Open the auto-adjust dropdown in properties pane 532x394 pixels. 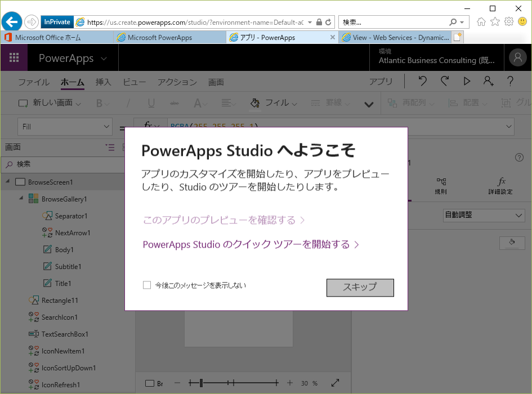pos(484,215)
